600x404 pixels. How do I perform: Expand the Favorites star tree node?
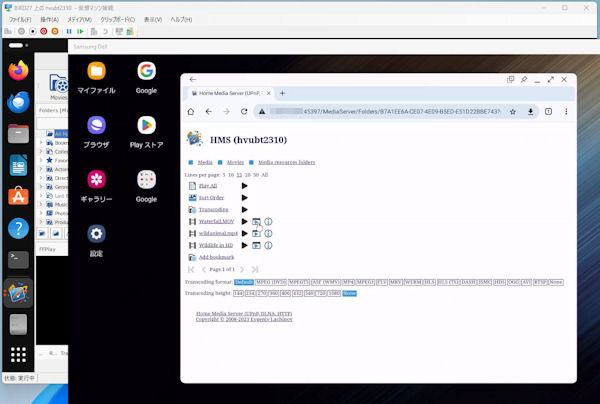pos(41,160)
